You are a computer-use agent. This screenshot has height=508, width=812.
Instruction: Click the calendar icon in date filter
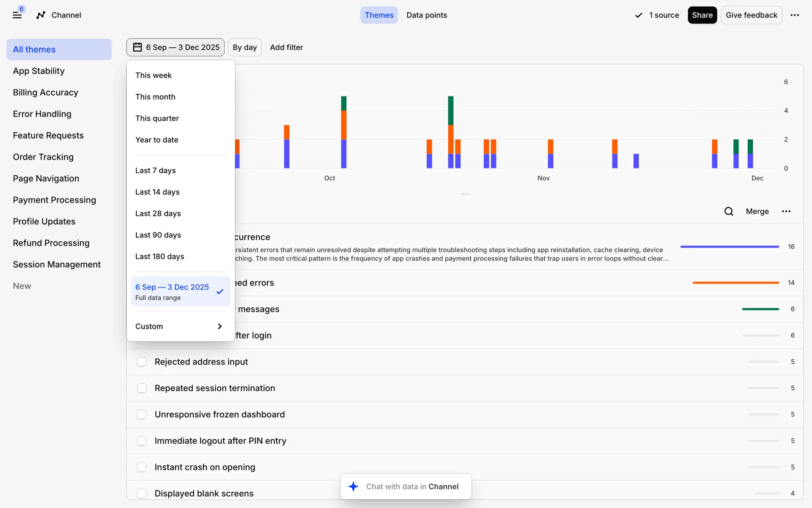(x=137, y=47)
